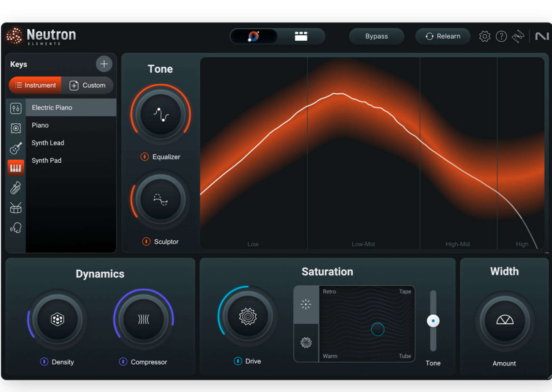Click the plus button next to Keys

pyautogui.click(x=104, y=64)
